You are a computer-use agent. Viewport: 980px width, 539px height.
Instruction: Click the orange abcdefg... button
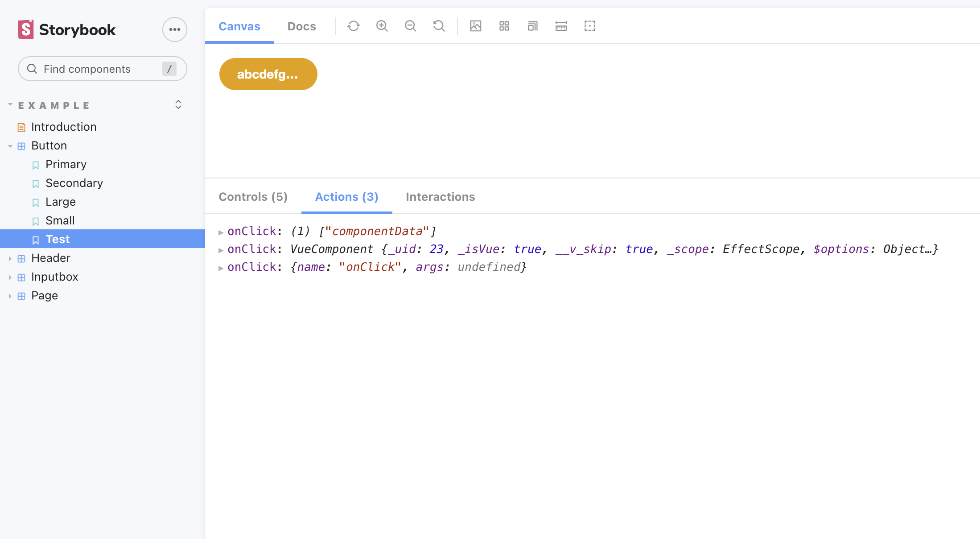point(268,74)
